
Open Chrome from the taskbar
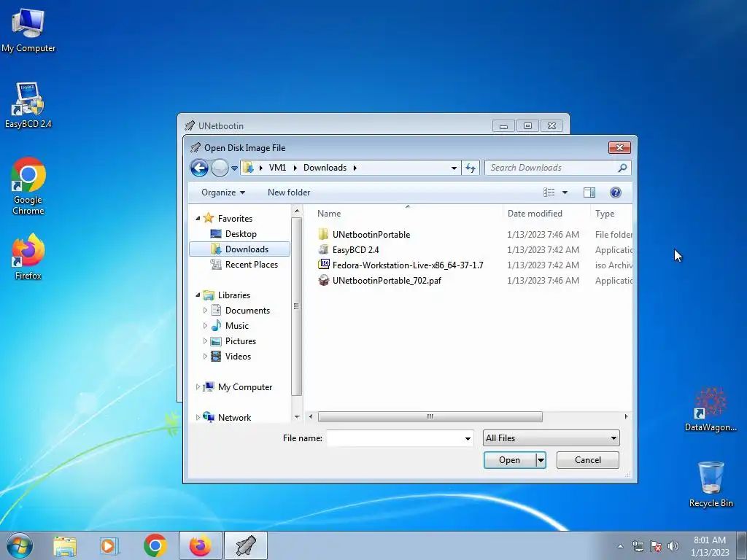pyautogui.click(x=155, y=545)
